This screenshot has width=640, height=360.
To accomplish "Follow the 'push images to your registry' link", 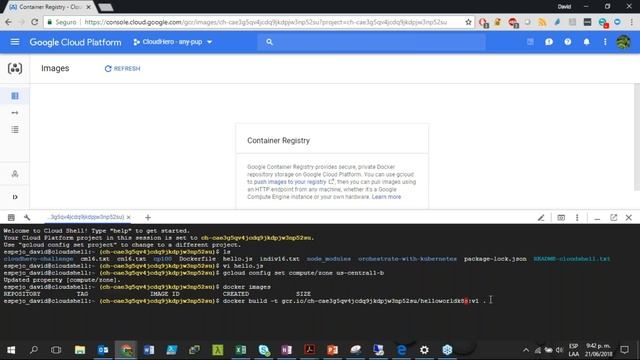I will (290, 182).
